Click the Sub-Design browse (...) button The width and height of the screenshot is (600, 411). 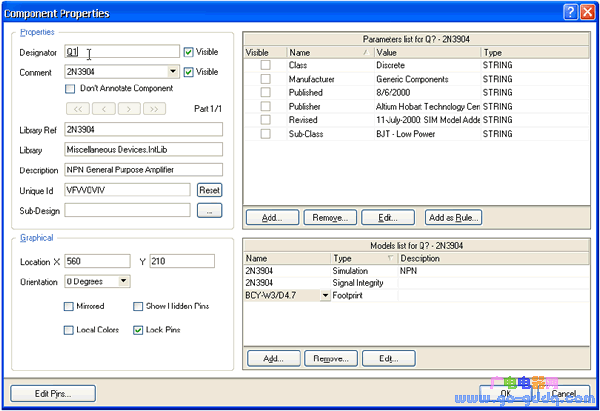208,210
